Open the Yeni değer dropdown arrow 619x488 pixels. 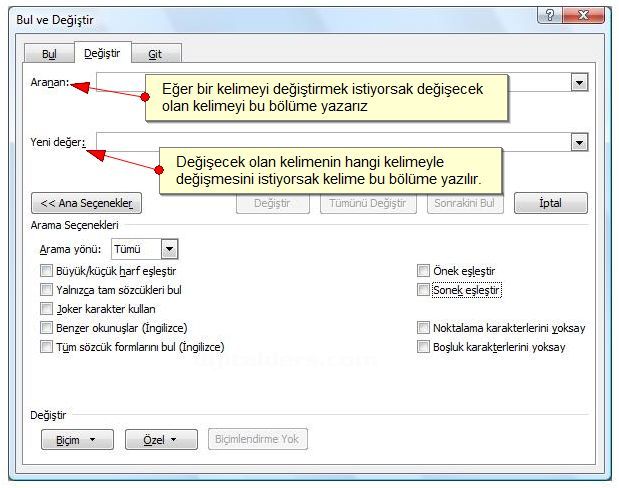click(579, 143)
